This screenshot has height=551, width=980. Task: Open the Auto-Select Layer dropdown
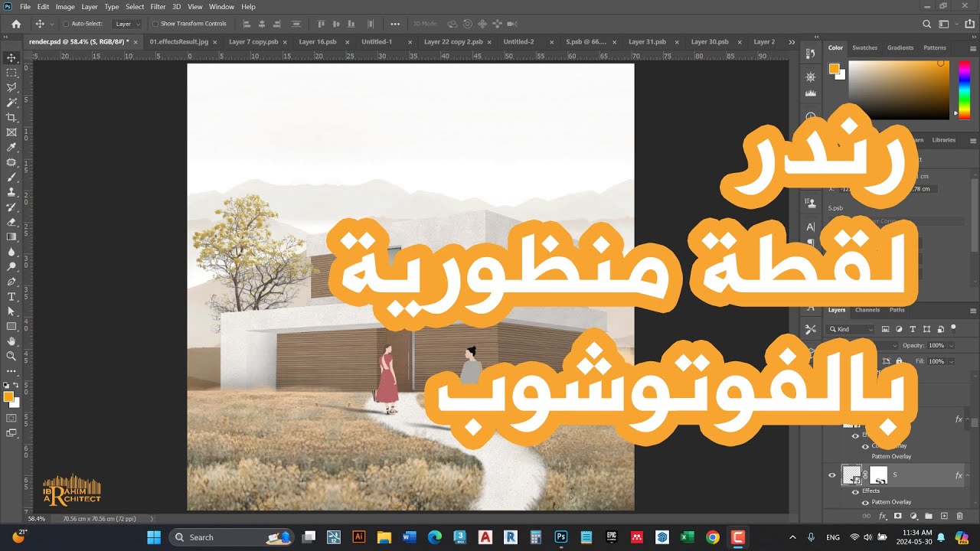127,24
